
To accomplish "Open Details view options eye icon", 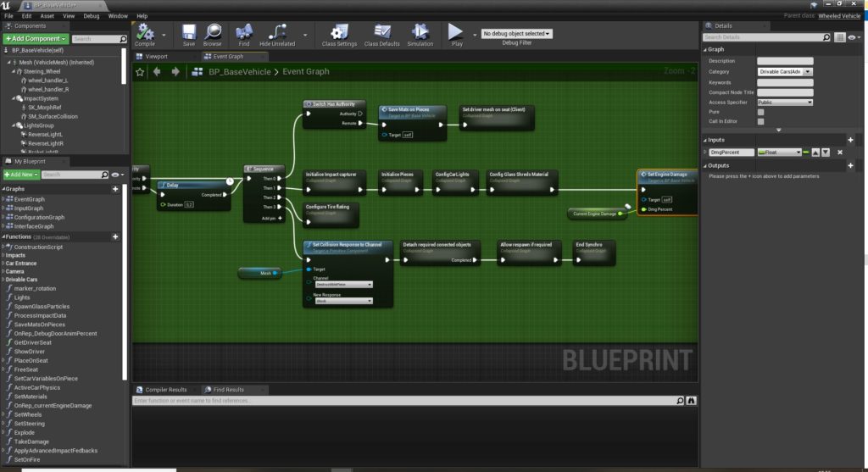I will (854, 37).
